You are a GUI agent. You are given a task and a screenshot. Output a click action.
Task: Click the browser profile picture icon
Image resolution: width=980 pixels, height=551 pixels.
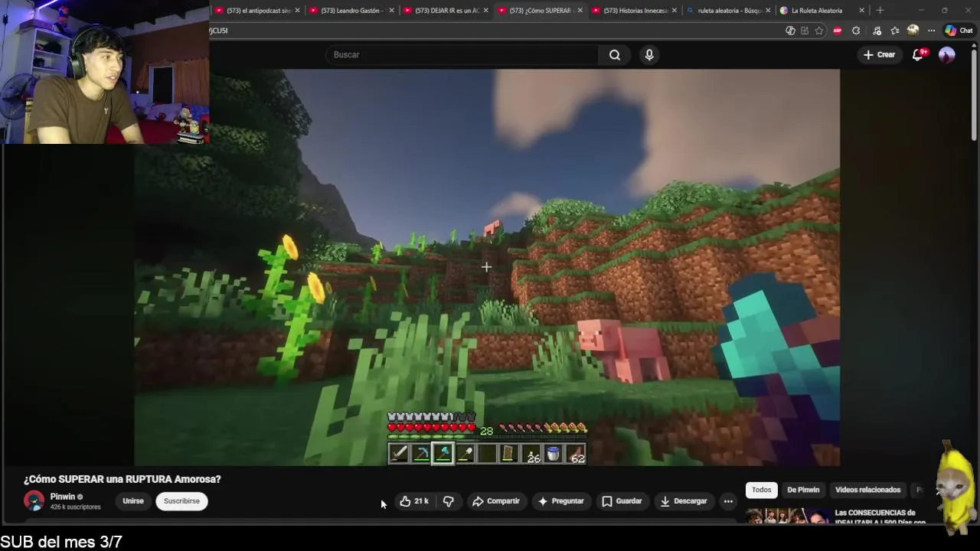[913, 31]
